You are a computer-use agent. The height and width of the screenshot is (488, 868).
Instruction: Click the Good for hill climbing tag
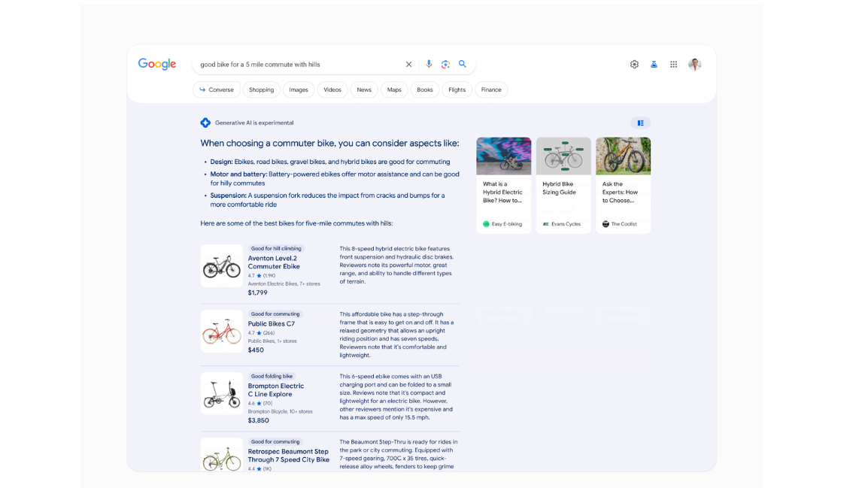point(276,248)
